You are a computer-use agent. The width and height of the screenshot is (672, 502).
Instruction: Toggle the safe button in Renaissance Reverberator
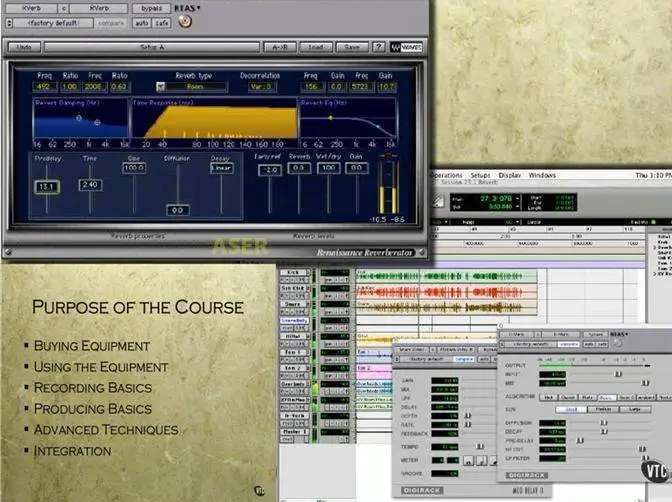tap(162, 23)
